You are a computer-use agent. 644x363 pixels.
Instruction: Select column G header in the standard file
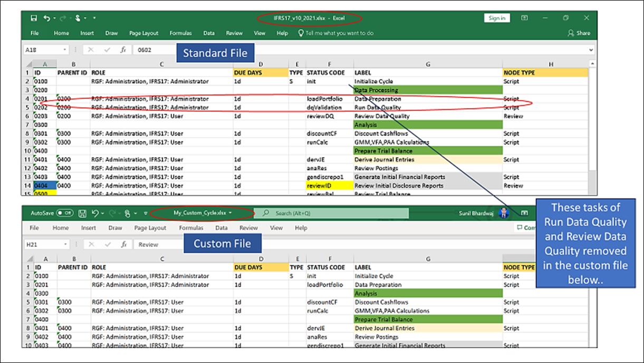427,64
